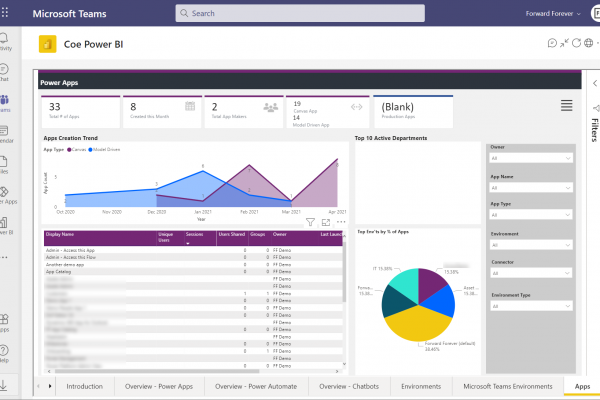Expand the Environment Type dropdown
Image resolution: width=600 pixels, height=400 pixels.
530,307
